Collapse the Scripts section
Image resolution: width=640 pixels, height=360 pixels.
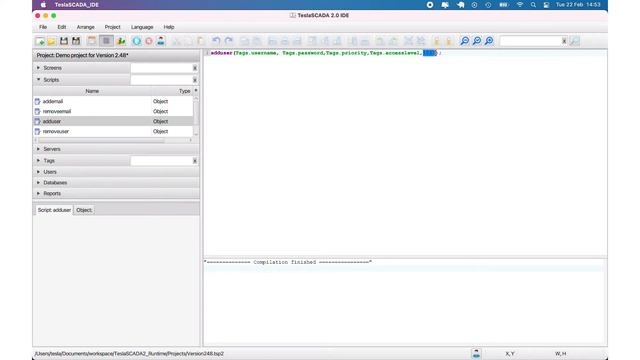pyautogui.click(x=38, y=80)
